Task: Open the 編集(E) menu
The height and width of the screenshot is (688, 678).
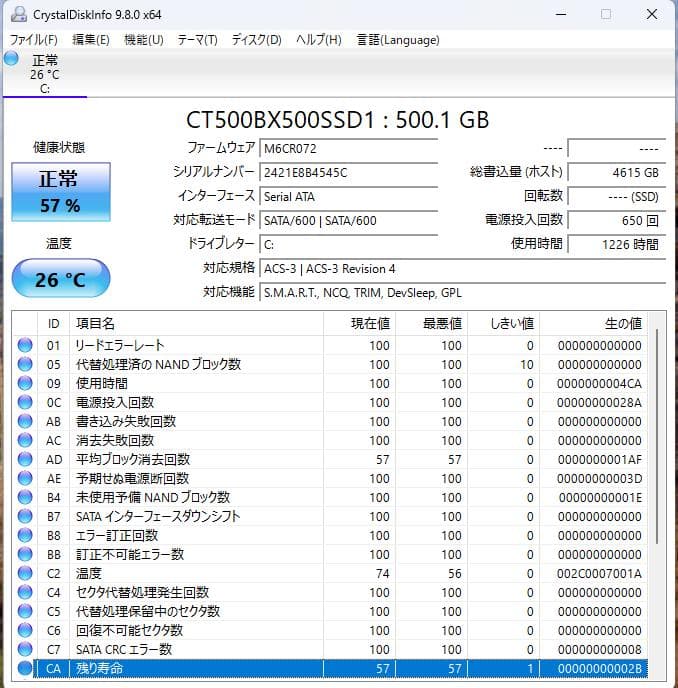Action: 90,40
